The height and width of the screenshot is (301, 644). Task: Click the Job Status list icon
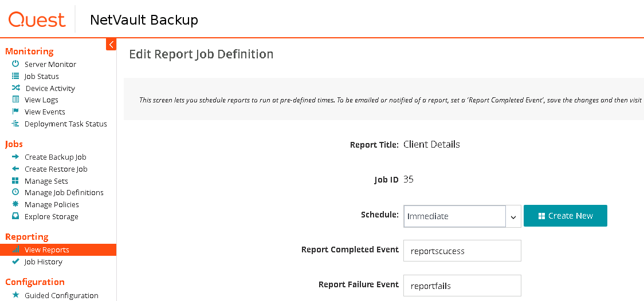15,76
